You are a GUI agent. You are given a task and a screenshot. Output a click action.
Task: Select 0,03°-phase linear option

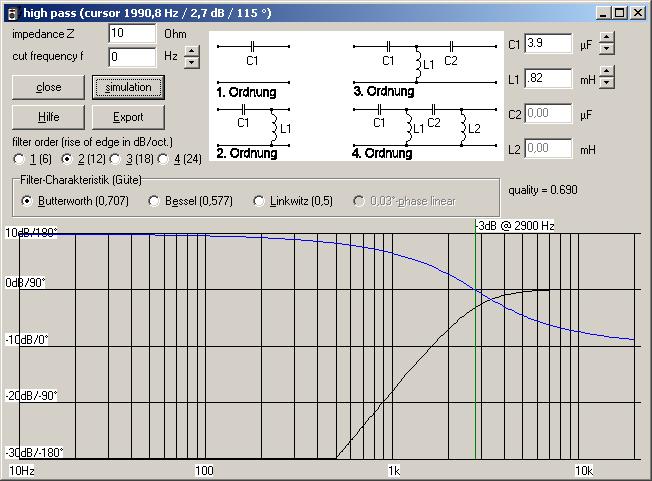pos(359,201)
